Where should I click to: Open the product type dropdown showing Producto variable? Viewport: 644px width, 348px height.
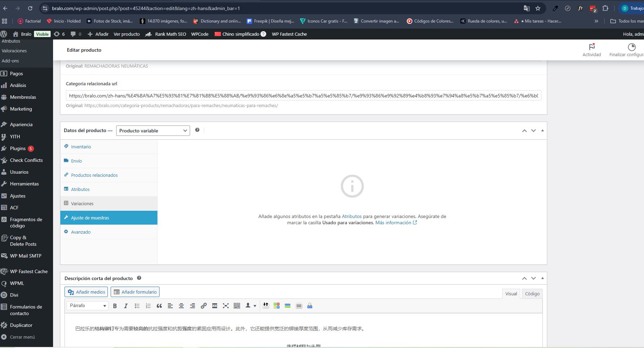pyautogui.click(x=153, y=131)
